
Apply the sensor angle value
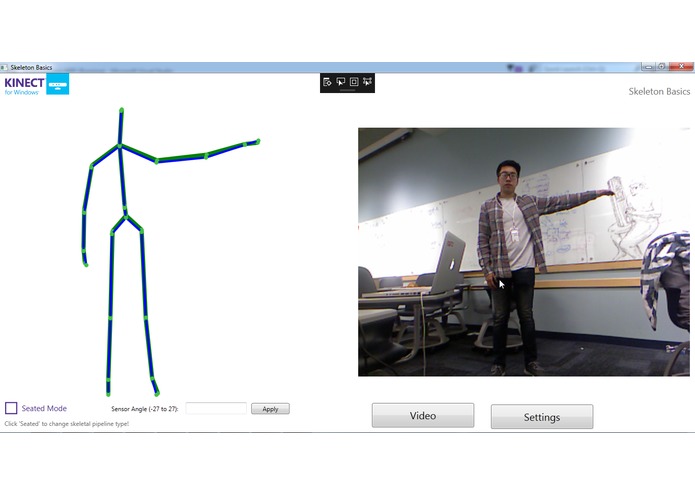pyautogui.click(x=270, y=408)
